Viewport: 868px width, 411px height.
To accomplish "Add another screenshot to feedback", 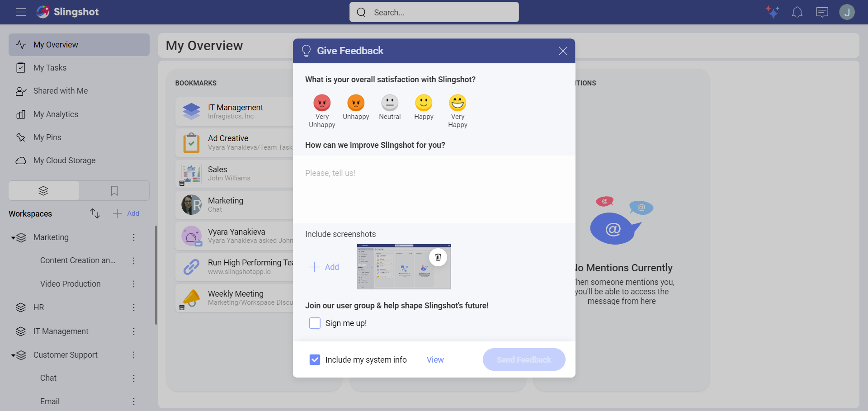I will pos(324,267).
